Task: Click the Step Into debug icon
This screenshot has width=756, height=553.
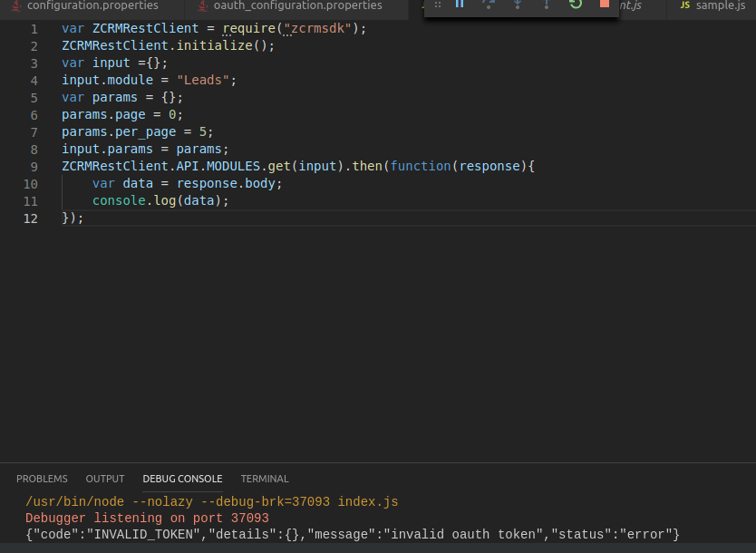Action: (x=518, y=4)
